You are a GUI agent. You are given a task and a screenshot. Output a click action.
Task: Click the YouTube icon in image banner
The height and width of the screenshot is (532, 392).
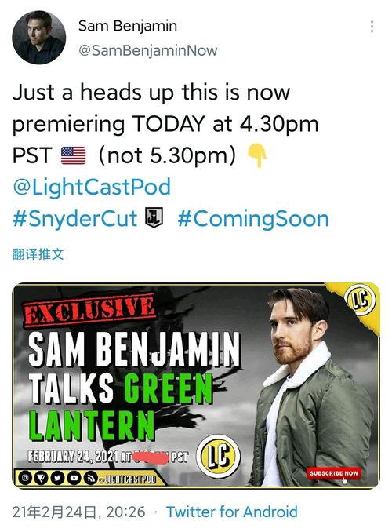(74, 479)
